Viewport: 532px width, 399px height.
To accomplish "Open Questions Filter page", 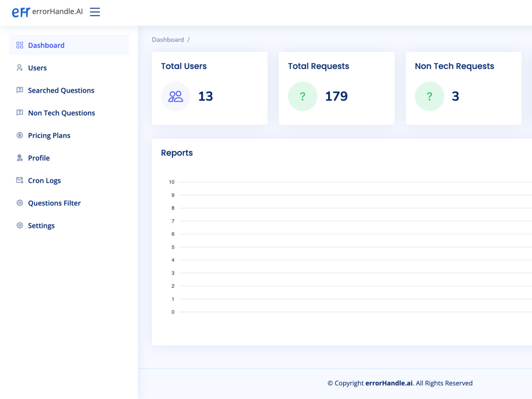I will pos(69,203).
